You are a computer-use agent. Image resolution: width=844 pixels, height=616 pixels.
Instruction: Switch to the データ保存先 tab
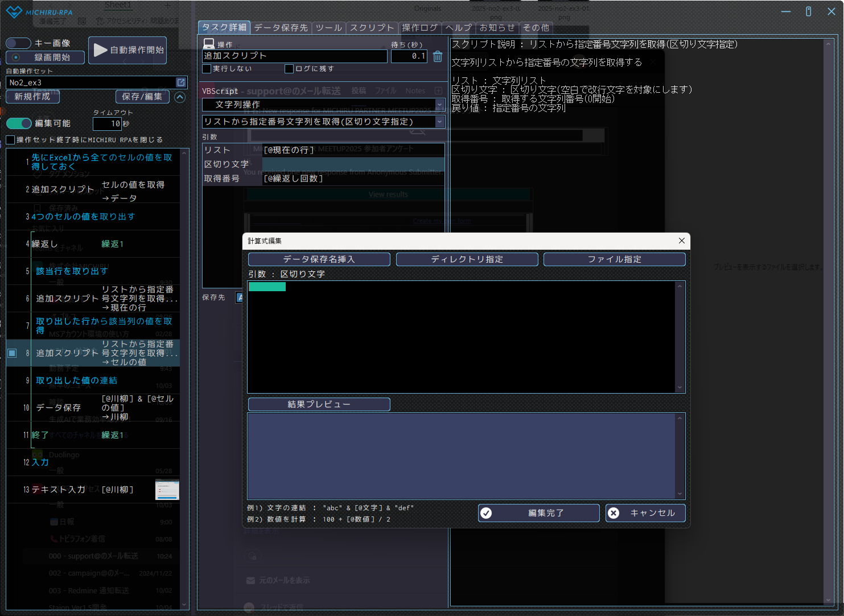coord(281,27)
